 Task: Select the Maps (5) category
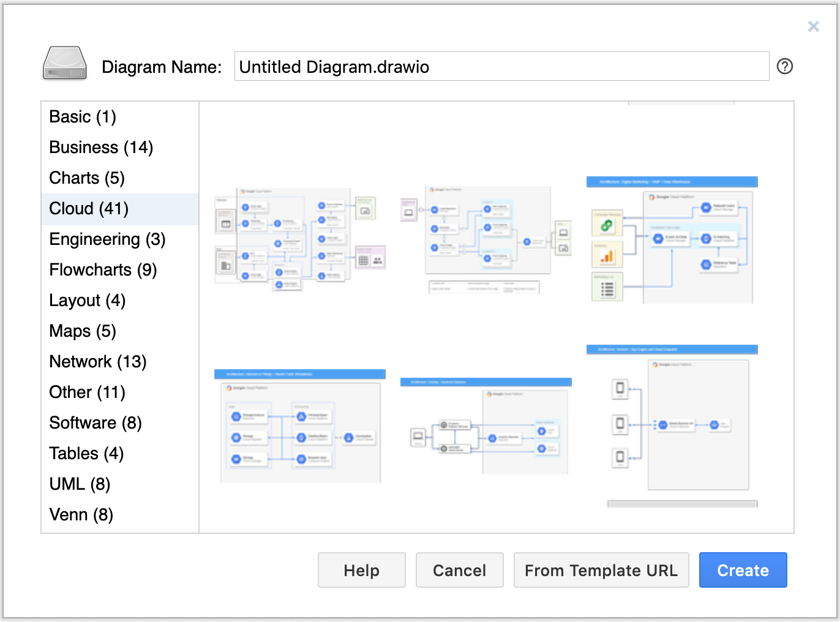click(120, 331)
